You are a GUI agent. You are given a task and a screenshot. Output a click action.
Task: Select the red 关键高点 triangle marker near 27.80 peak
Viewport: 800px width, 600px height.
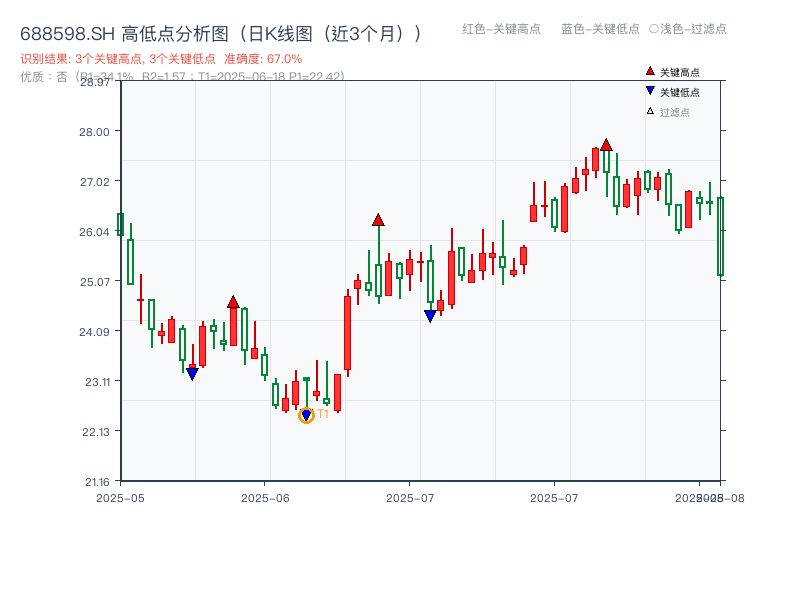click(606, 146)
